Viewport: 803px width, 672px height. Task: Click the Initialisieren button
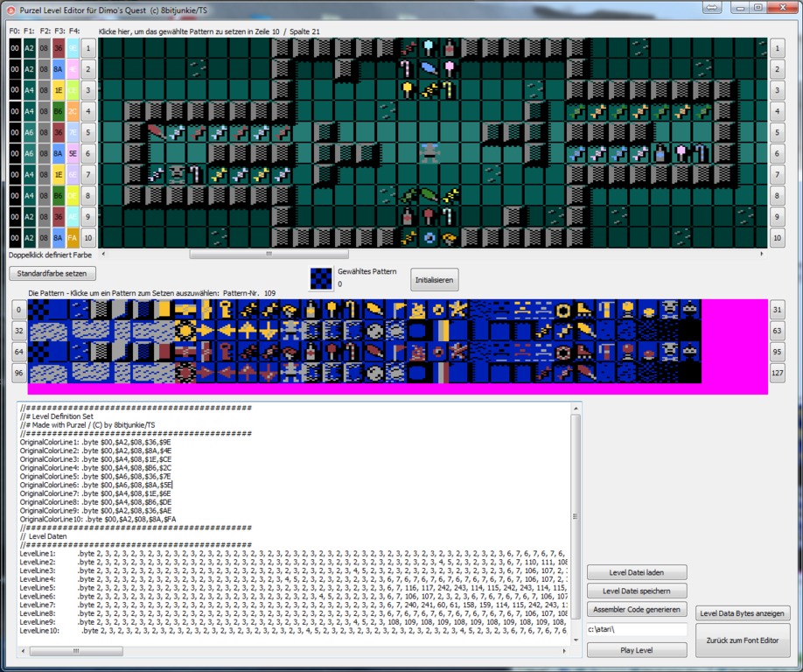[434, 279]
